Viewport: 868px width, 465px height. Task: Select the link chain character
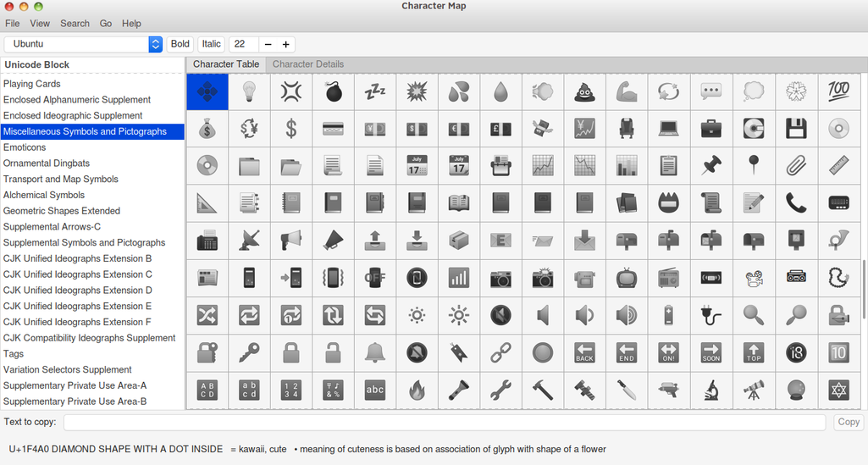[500, 352]
